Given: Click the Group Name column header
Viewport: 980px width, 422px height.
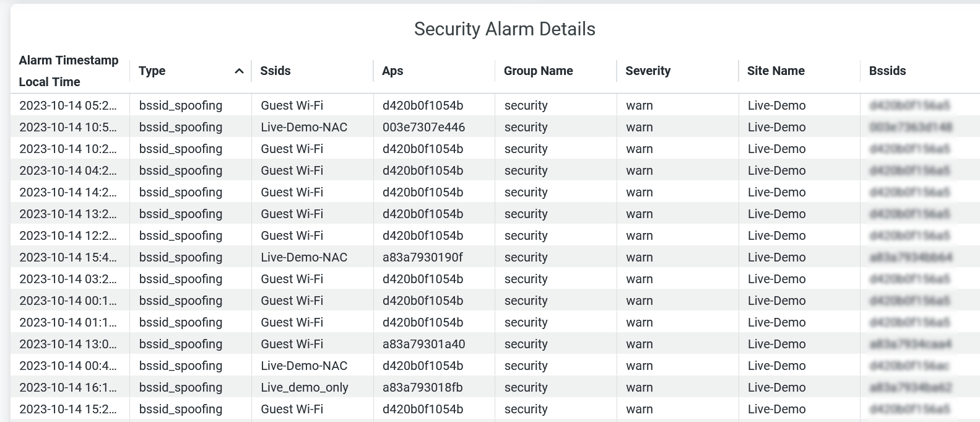Looking at the screenshot, I should click(538, 71).
